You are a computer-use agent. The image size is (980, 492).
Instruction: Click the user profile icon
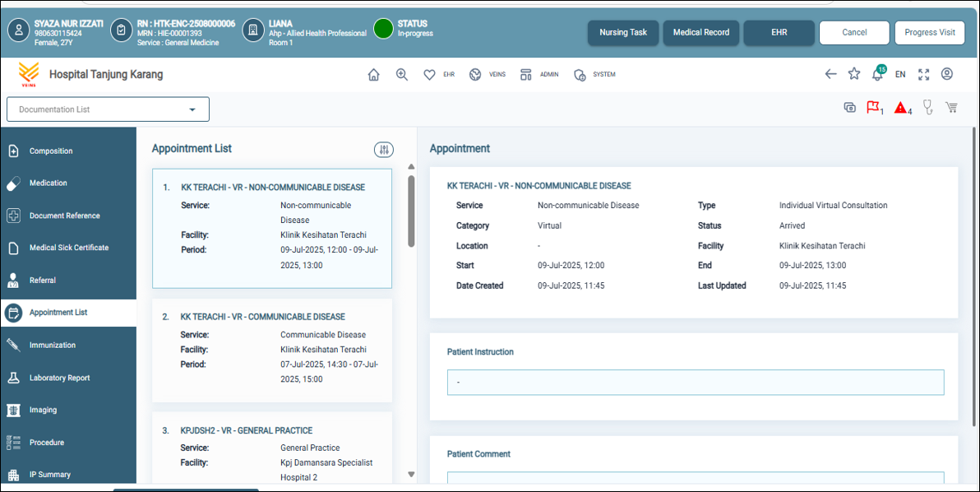point(947,74)
